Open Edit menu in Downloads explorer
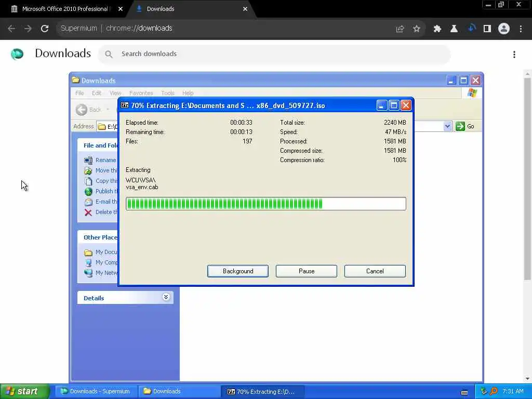The height and width of the screenshot is (399, 532). point(96,93)
